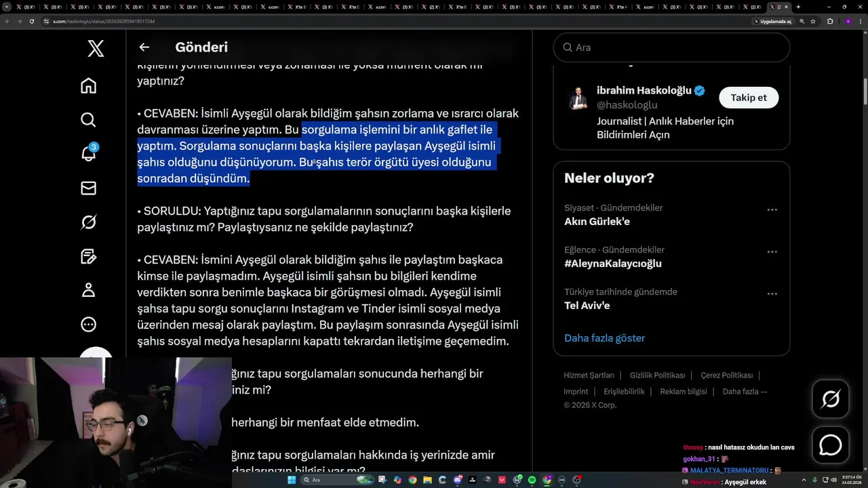Open floating chat bubble button
This screenshot has height=488, width=868.
831,445
